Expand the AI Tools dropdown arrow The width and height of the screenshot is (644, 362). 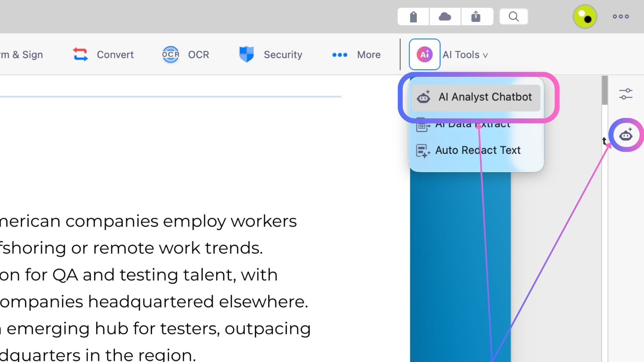[x=485, y=55]
